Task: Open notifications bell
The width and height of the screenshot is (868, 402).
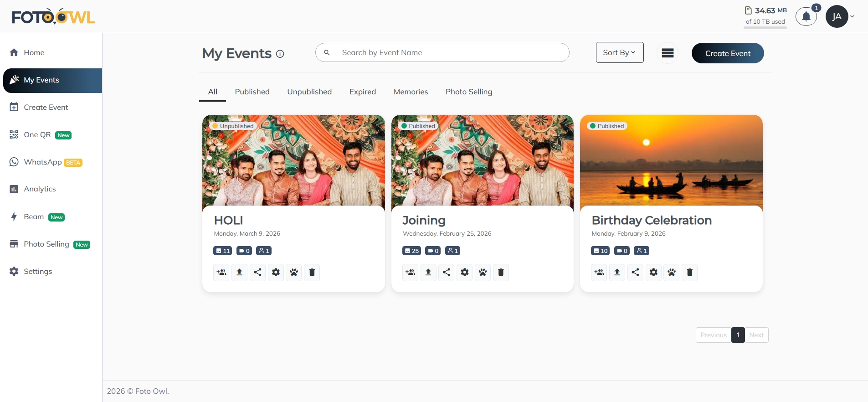Action: 806,16
